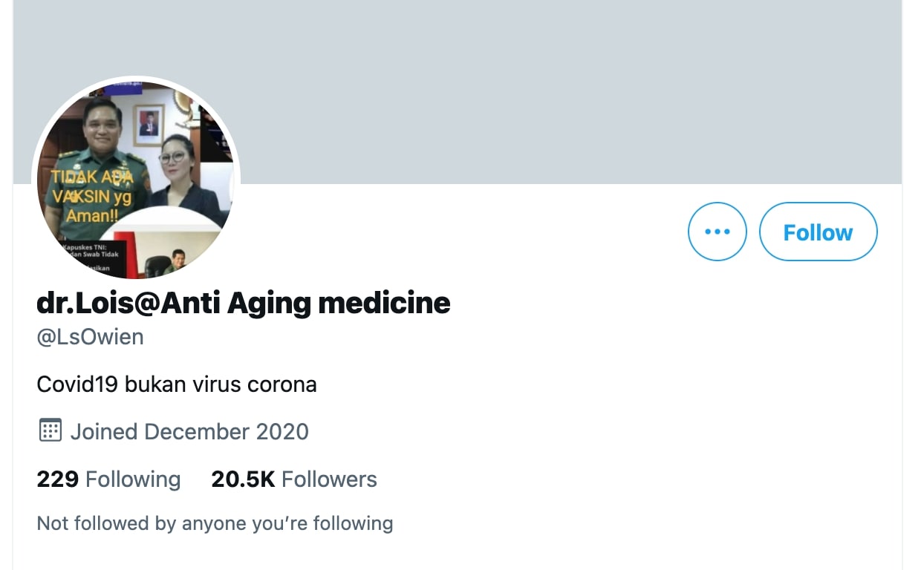Tap the bold 229 following number

(x=56, y=479)
